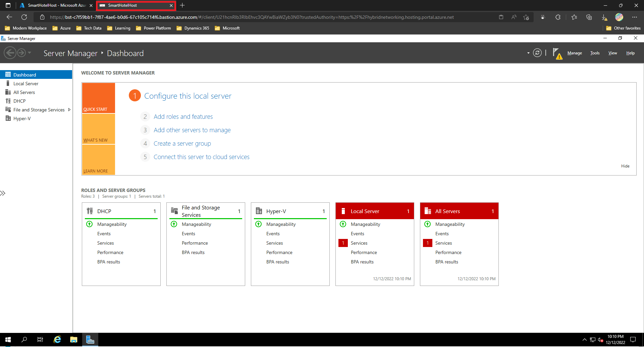Open the notifications flag with warning
This screenshot has height=347, width=644.
pos(557,53)
